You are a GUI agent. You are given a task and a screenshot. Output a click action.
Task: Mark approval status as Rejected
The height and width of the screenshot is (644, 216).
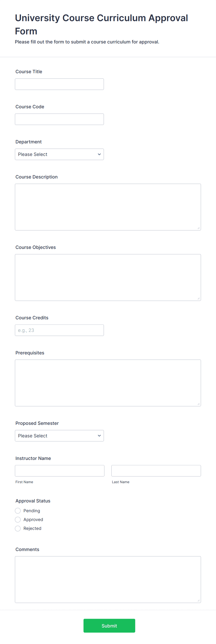tap(18, 528)
